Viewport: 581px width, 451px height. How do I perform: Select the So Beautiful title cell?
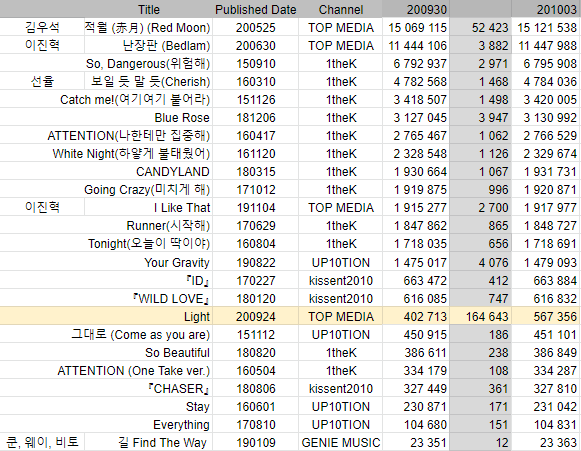pos(177,352)
